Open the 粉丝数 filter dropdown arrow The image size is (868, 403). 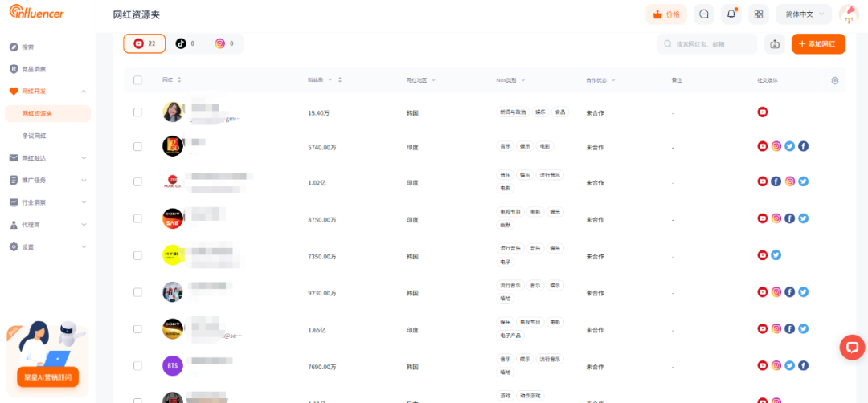click(330, 80)
